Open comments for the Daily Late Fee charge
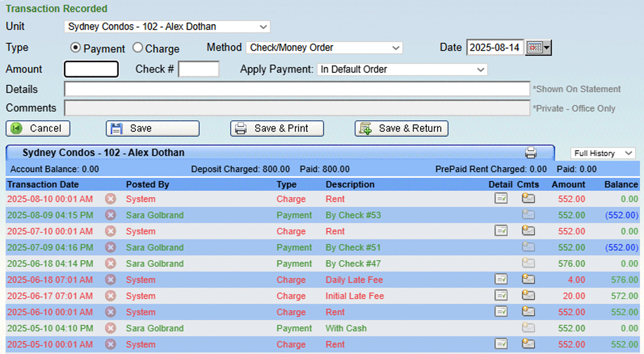This screenshot has height=354, width=644. 528,279
